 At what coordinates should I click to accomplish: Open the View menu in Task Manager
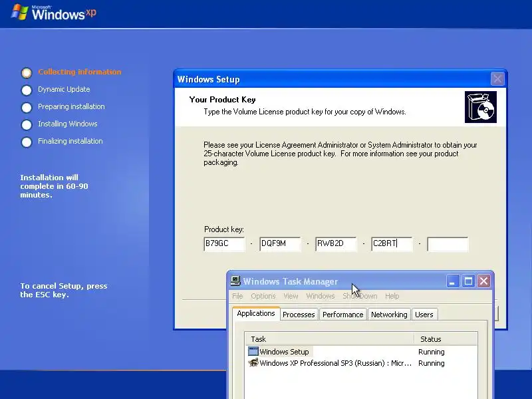point(291,296)
